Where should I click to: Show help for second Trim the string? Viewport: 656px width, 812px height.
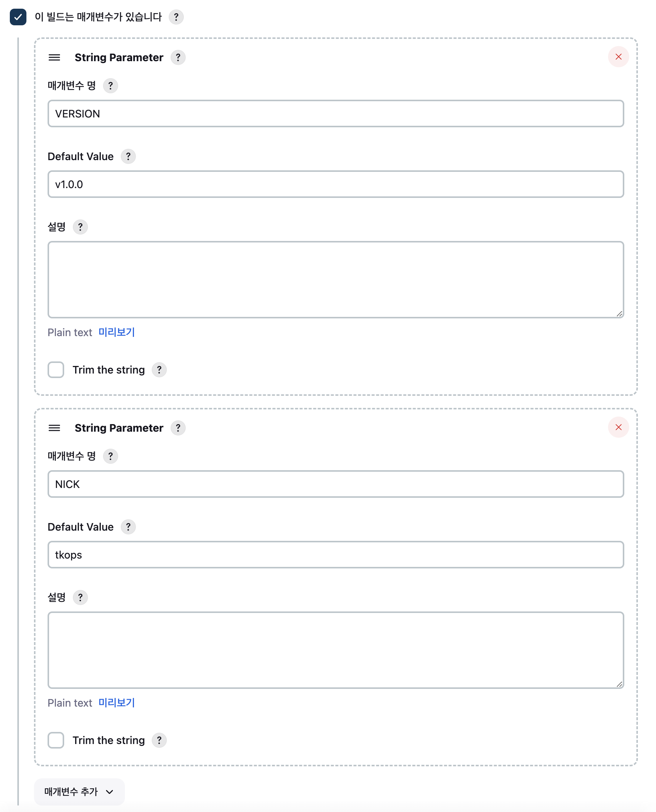pos(159,740)
